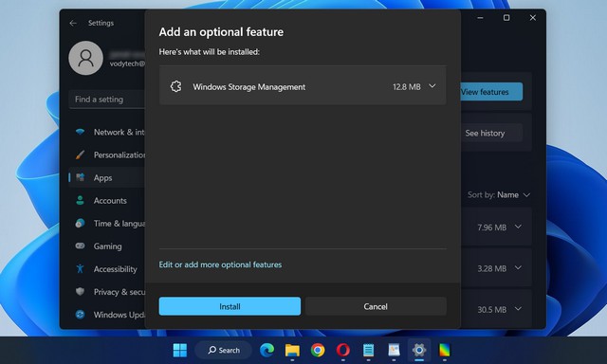
Task: Click the Time & language globe icon
Action: tap(80, 223)
